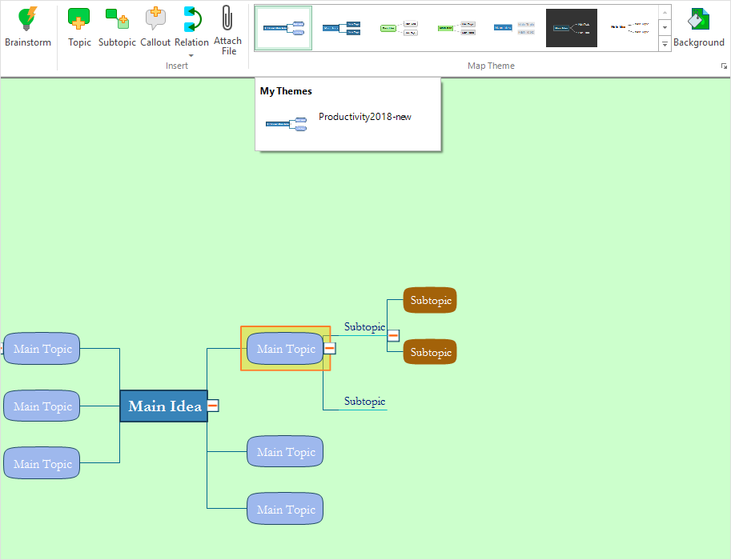Select the Main Idea central node
Screen dimensions: 731x560
(x=164, y=406)
